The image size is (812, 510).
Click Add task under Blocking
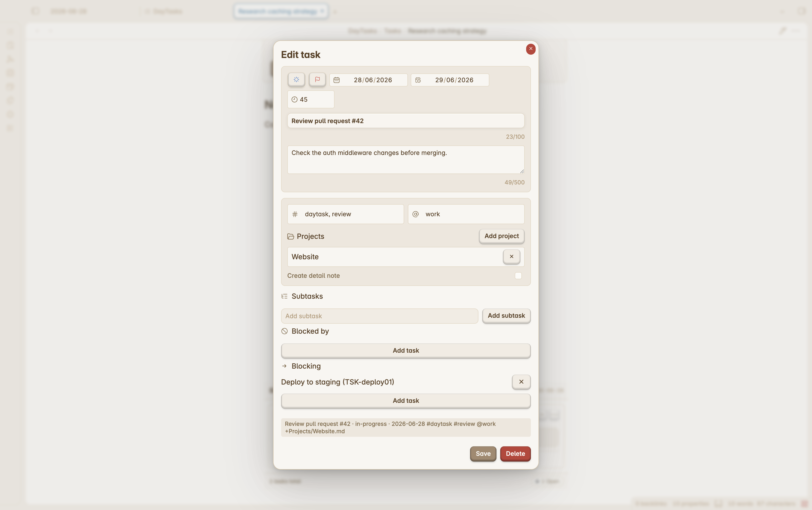406,401
